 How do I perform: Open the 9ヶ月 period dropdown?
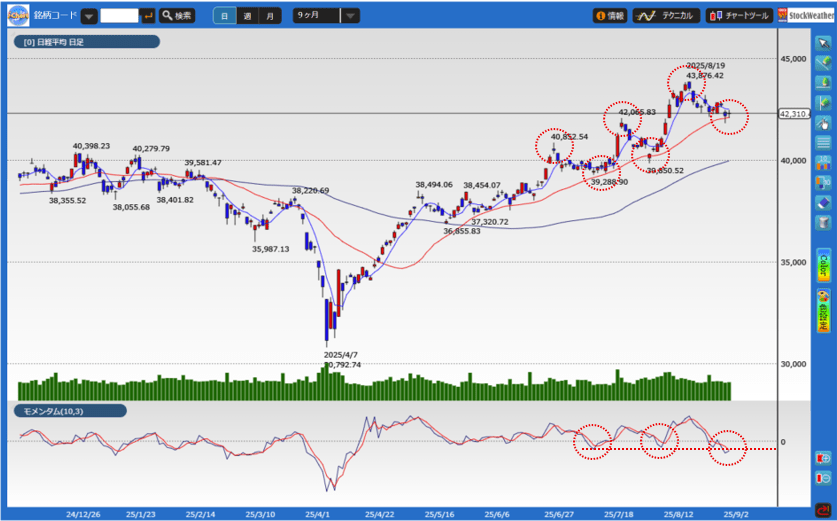click(x=349, y=16)
